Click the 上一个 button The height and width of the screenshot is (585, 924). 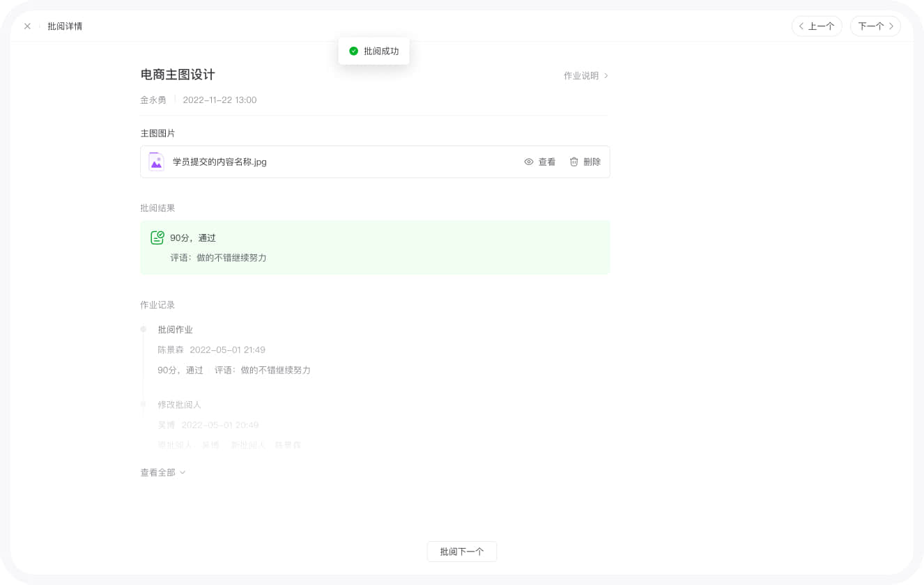tap(817, 26)
